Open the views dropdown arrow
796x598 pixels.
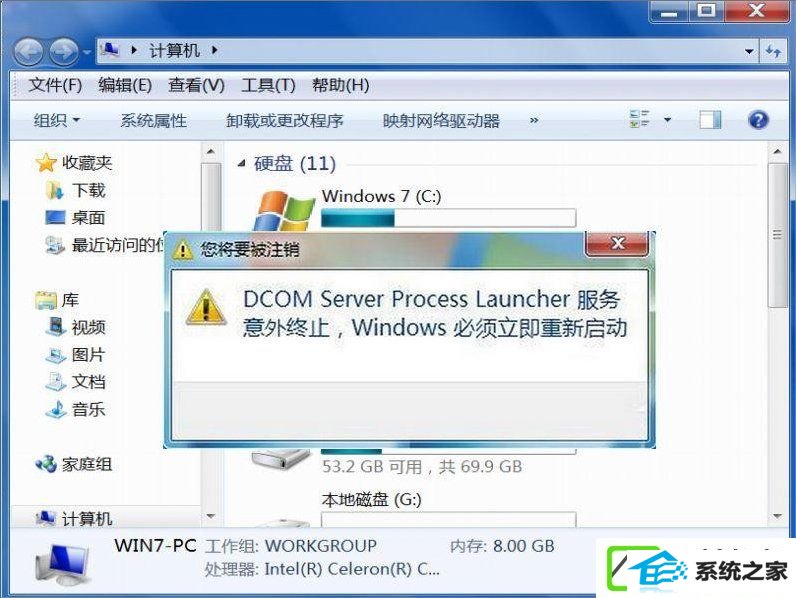(668, 120)
